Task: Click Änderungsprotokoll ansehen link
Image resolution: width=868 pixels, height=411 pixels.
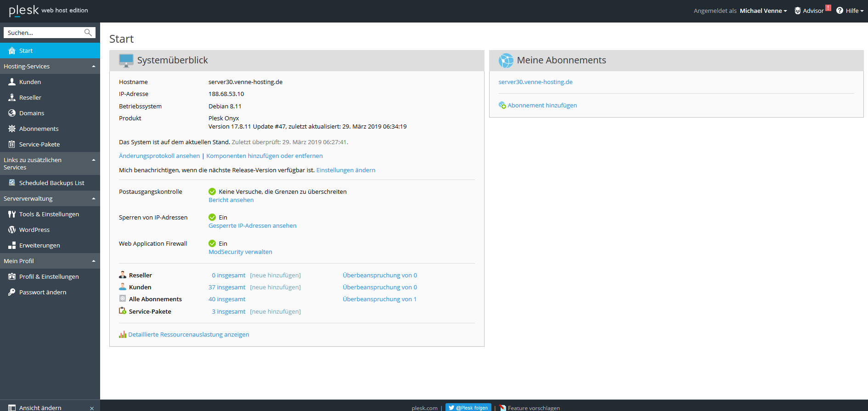Action: 159,156
